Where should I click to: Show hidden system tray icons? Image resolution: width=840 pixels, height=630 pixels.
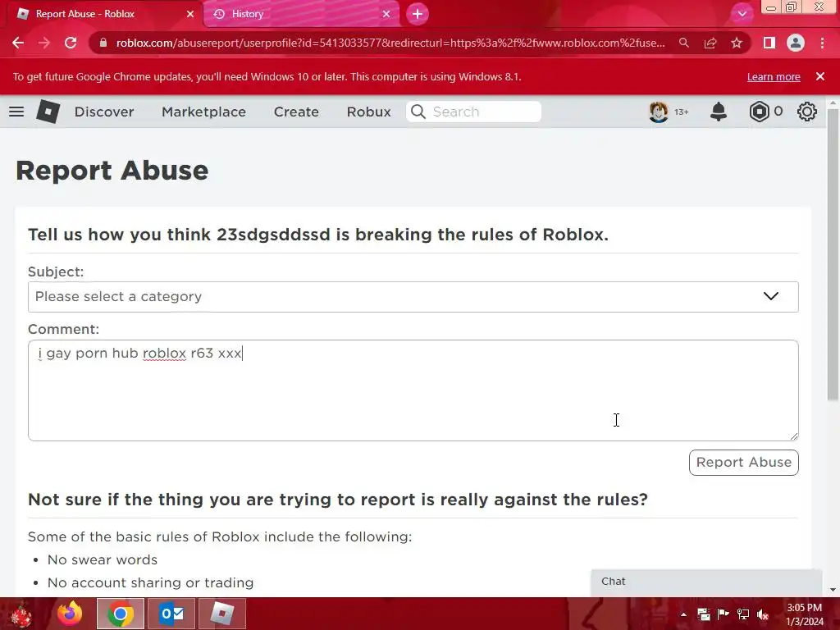coord(683,614)
